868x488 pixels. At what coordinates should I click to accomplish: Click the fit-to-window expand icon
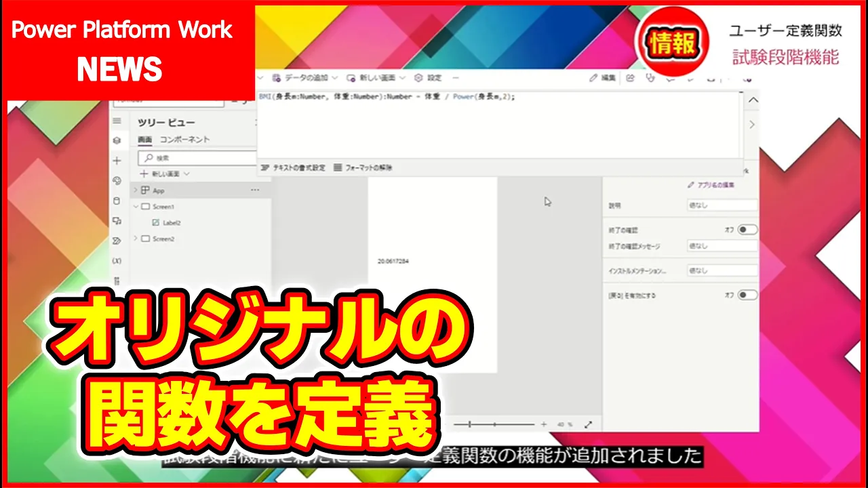click(x=588, y=424)
